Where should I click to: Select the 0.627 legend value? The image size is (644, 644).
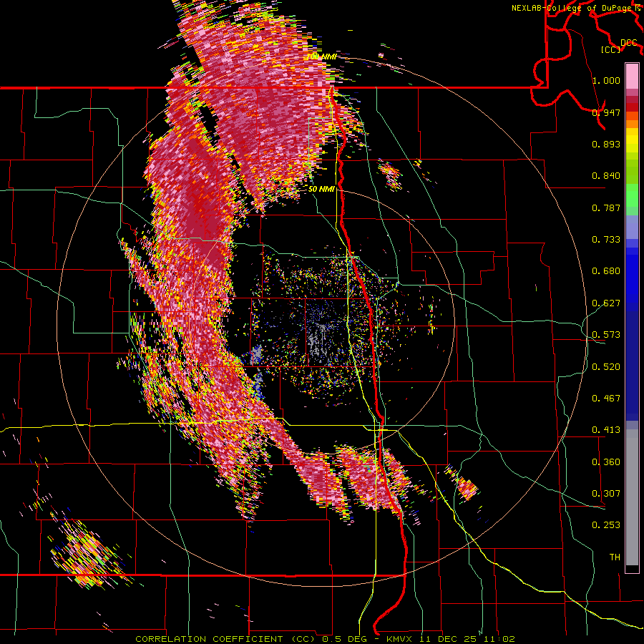[x=606, y=303]
